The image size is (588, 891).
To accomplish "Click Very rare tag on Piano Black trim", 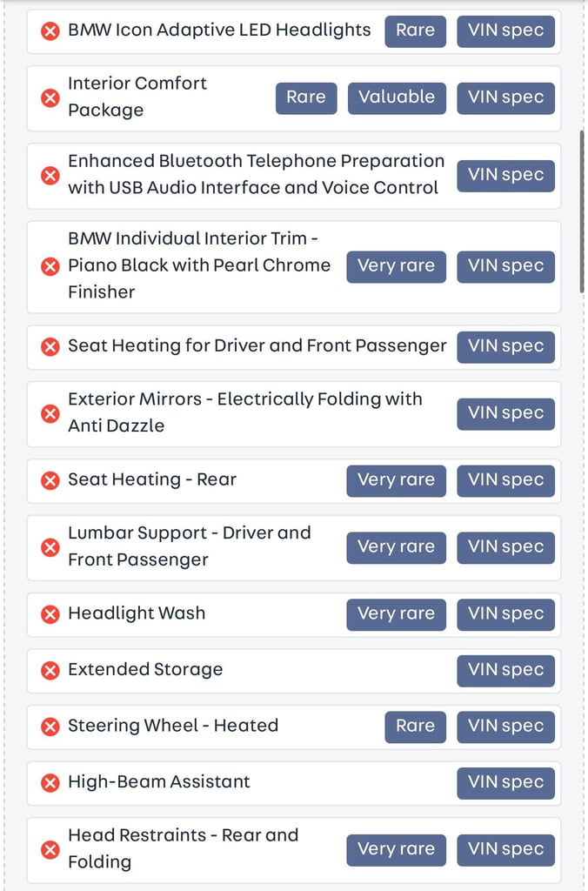I will pos(396,266).
